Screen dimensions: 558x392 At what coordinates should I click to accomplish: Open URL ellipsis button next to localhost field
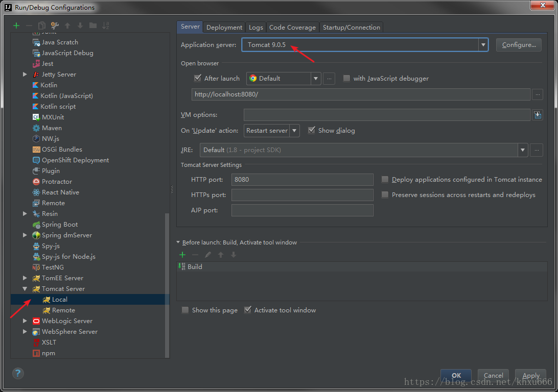(538, 94)
